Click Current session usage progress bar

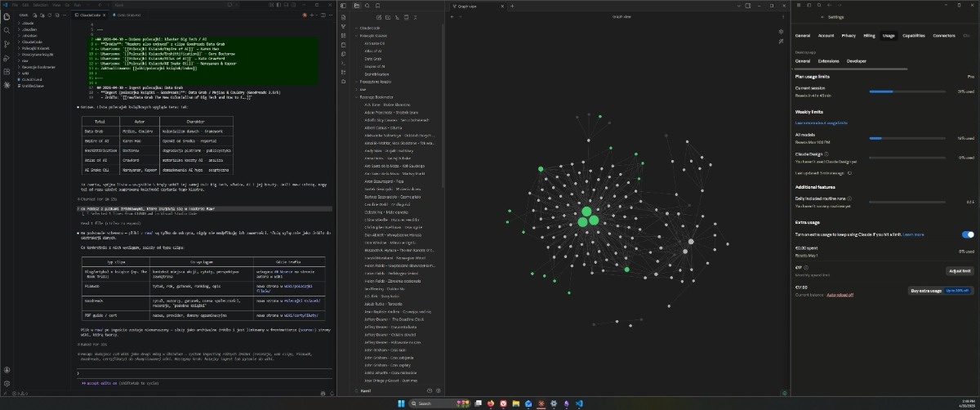tap(906, 91)
